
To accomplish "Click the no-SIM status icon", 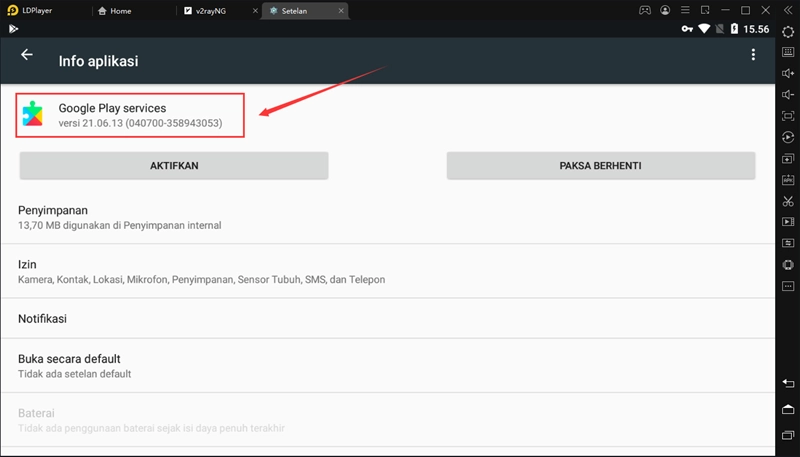I will click(720, 29).
